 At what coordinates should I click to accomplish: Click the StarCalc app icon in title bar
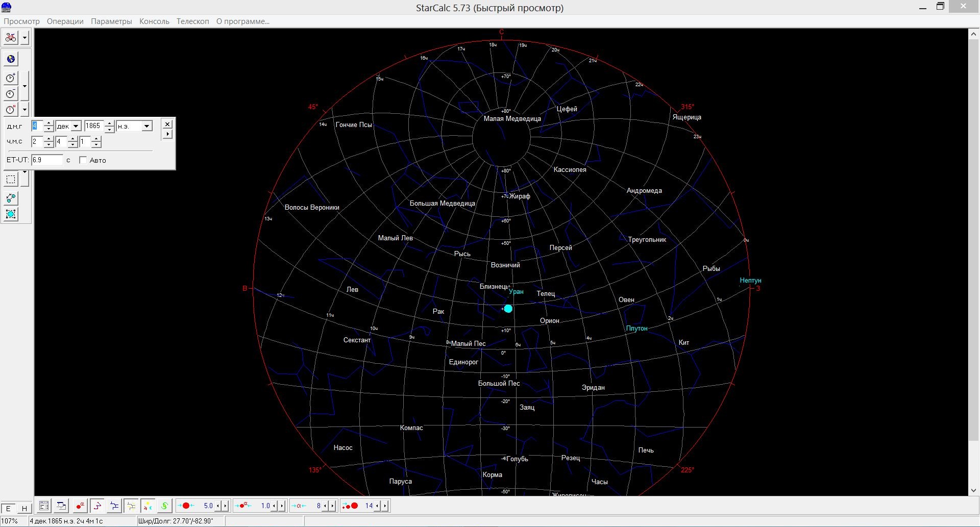(6, 7)
